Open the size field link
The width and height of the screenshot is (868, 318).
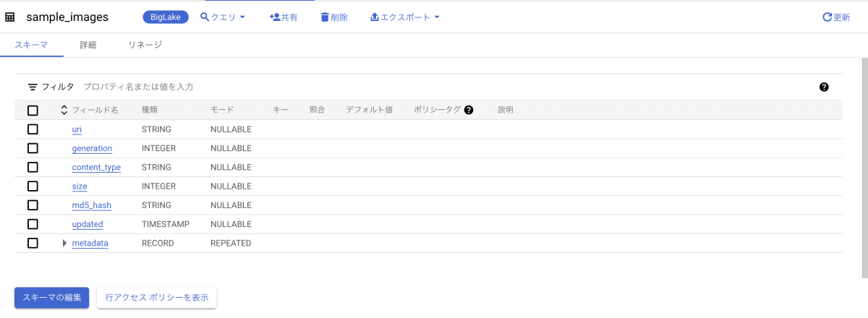[80, 186]
